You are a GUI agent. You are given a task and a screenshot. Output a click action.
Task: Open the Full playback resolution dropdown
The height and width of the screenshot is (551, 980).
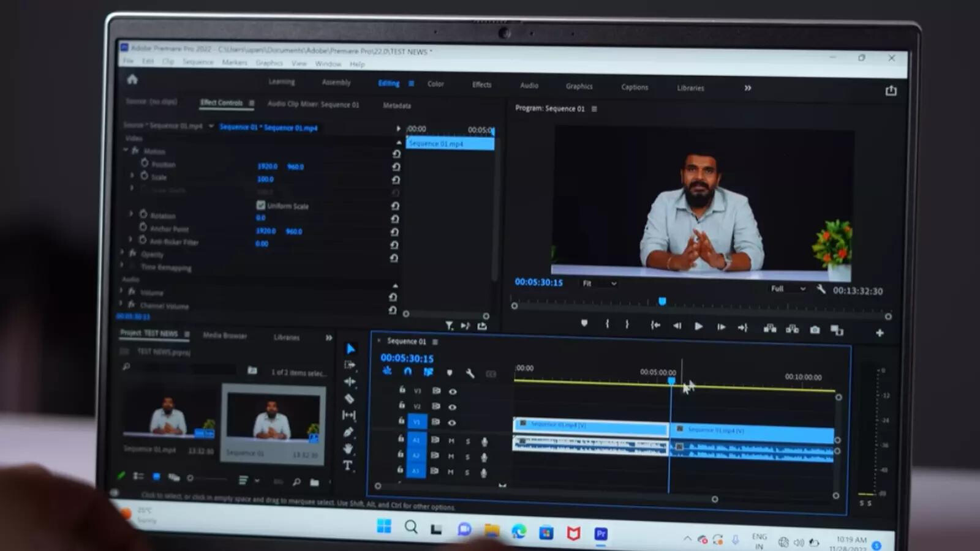coord(788,288)
